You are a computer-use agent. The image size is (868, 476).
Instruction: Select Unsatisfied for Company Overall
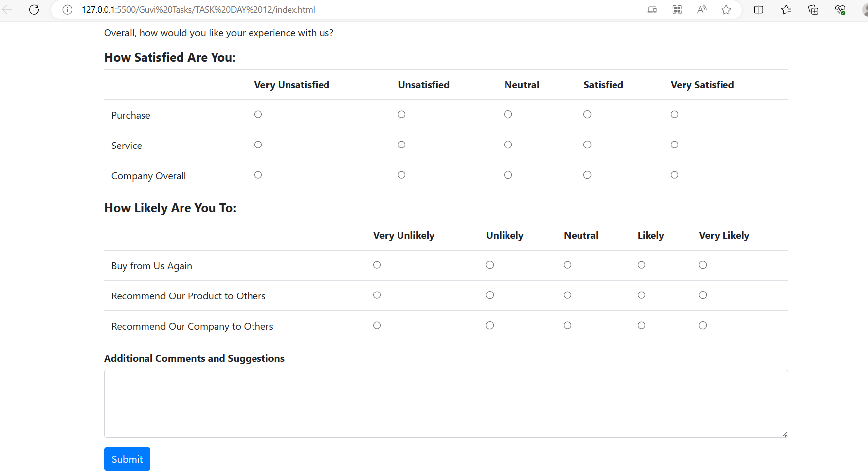[x=401, y=174]
